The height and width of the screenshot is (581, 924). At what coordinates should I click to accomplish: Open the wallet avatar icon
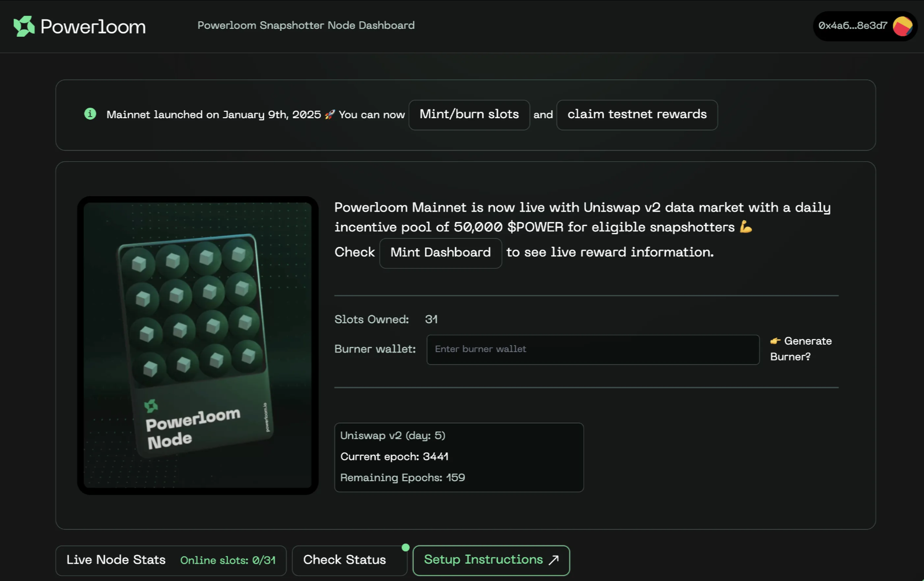pyautogui.click(x=903, y=26)
